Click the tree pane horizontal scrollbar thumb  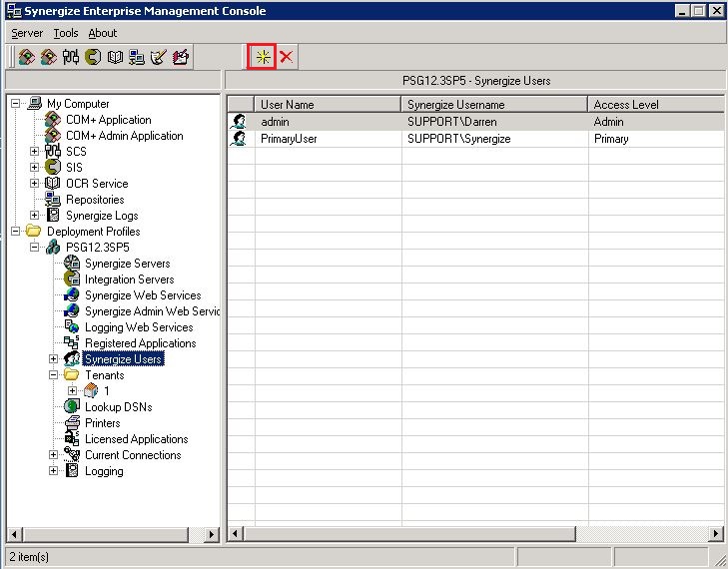tap(106, 534)
